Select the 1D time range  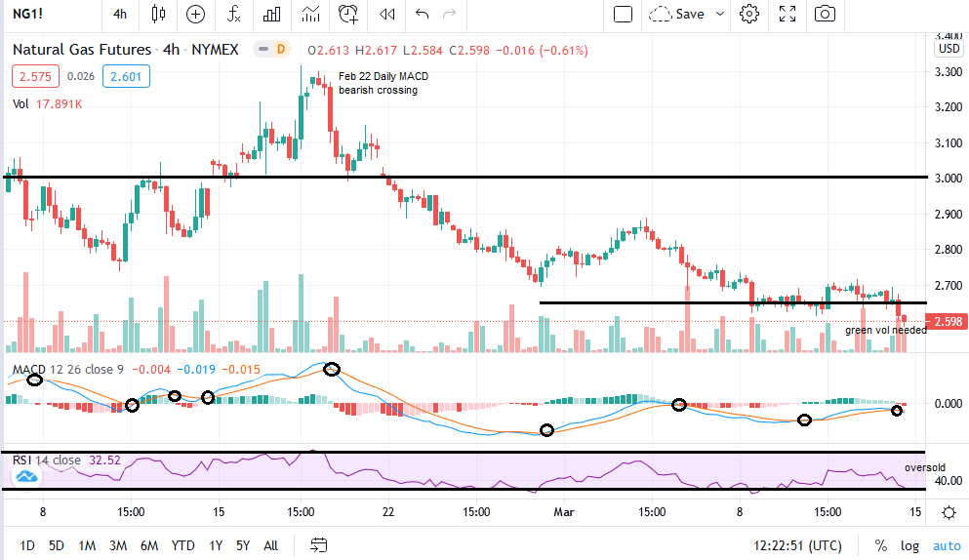(x=26, y=545)
